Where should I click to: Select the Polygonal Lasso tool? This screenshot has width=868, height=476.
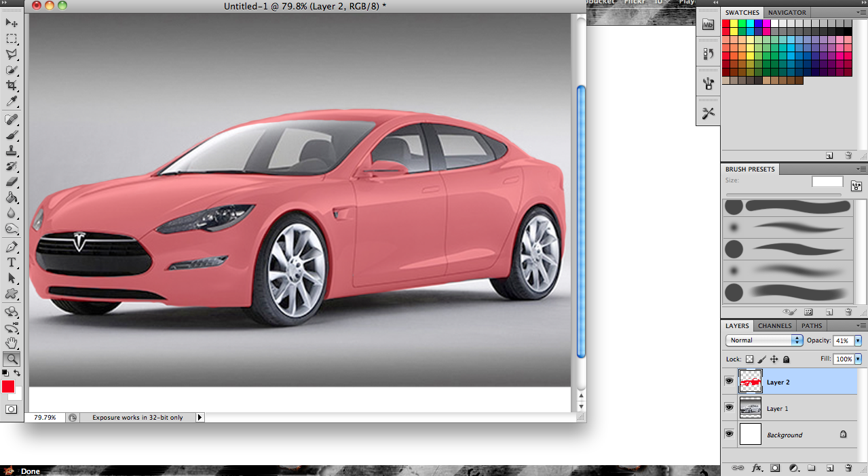[x=12, y=54]
